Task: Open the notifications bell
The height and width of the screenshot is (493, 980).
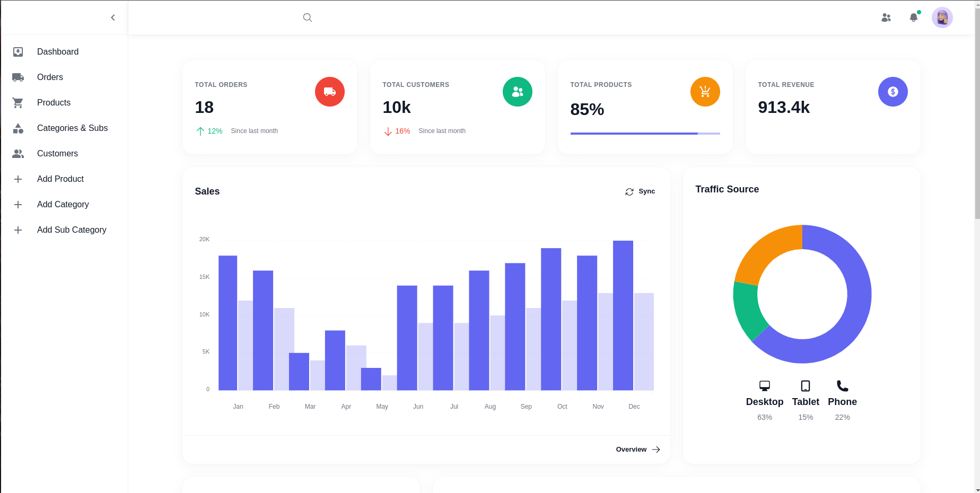Action: (913, 17)
